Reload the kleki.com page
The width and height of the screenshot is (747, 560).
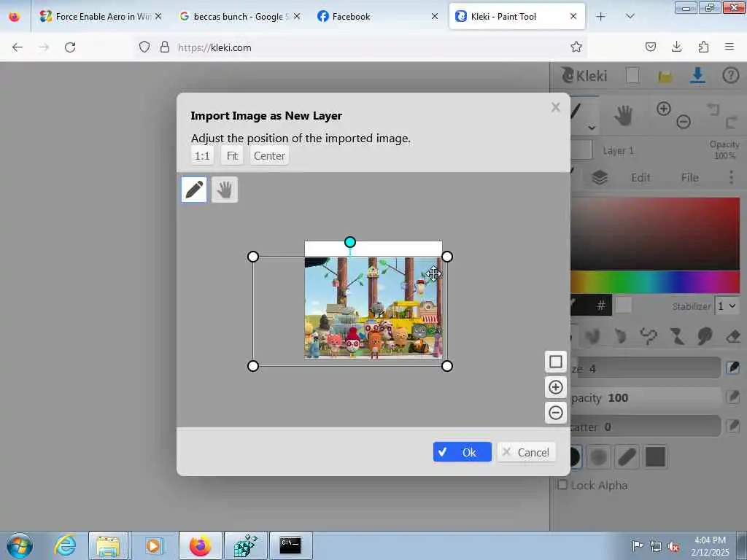click(x=70, y=47)
